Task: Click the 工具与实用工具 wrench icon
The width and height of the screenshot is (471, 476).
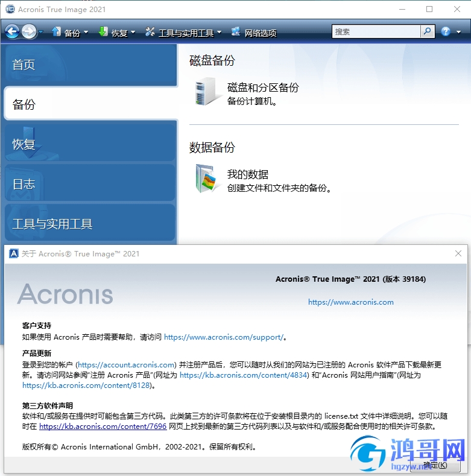Action: coord(150,31)
